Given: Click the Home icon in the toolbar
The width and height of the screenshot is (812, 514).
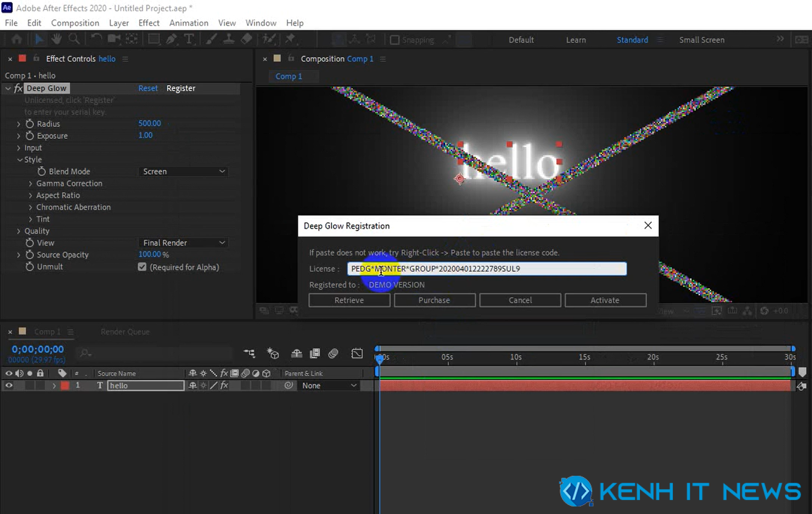Looking at the screenshot, I should pyautogui.click(x=16, y=39).
